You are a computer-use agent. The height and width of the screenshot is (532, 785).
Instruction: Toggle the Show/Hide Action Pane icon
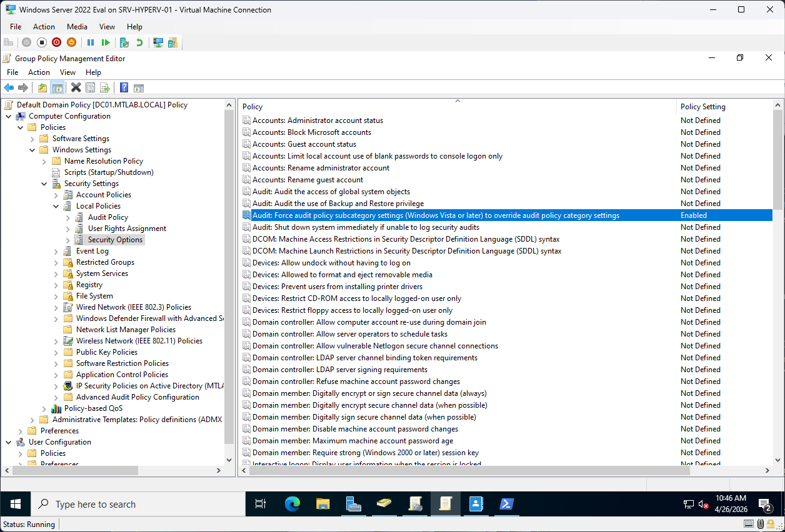click(139, 88)
